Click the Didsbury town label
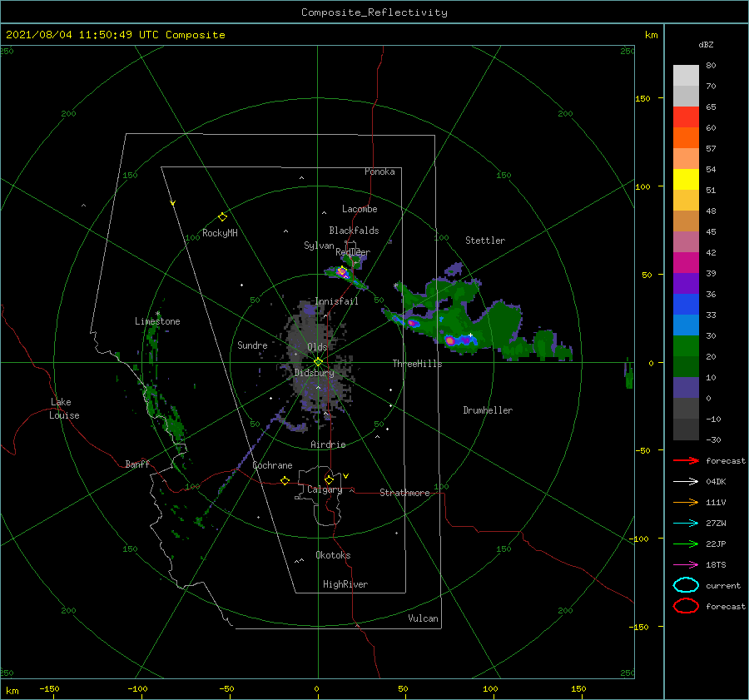Viewport: 749px width, 700px height. coord(314,373)
